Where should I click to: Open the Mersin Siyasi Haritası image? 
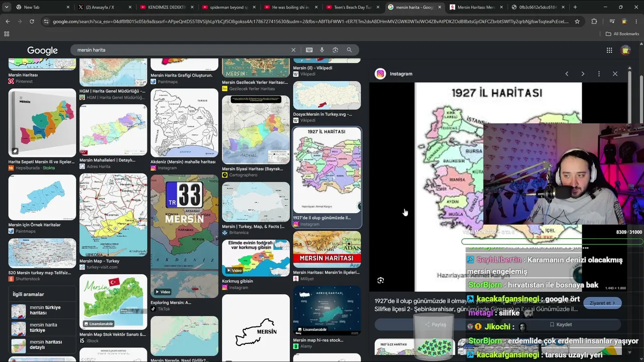(x=256, y=130)
